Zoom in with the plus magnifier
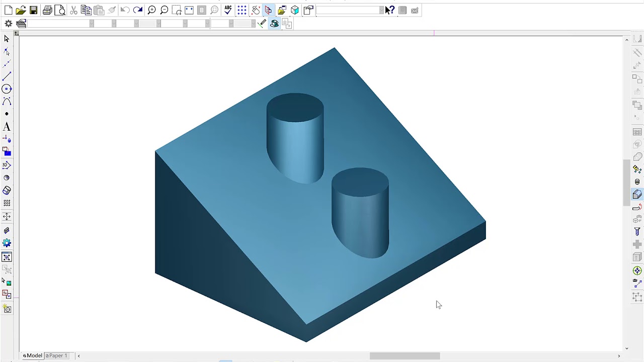This screenshot has width=644, height=362. click(x=151, y=10)
